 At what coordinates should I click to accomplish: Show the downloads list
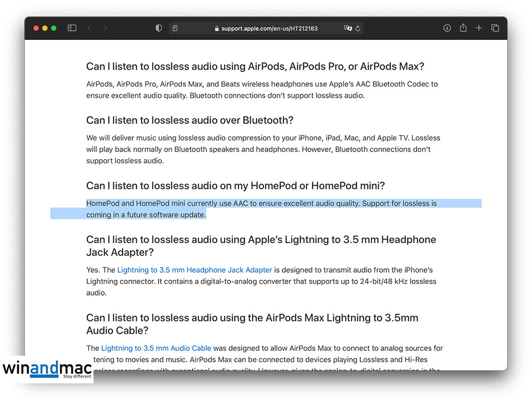(x=447, y=28)
